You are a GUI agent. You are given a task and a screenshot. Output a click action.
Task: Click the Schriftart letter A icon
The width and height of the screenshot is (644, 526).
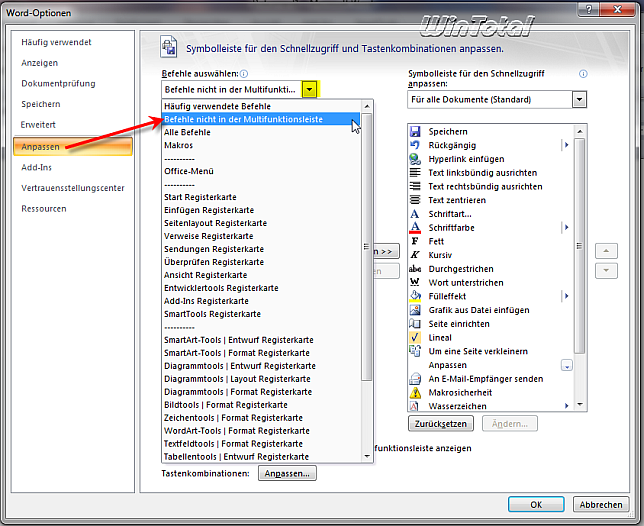[x=415, y=214]
